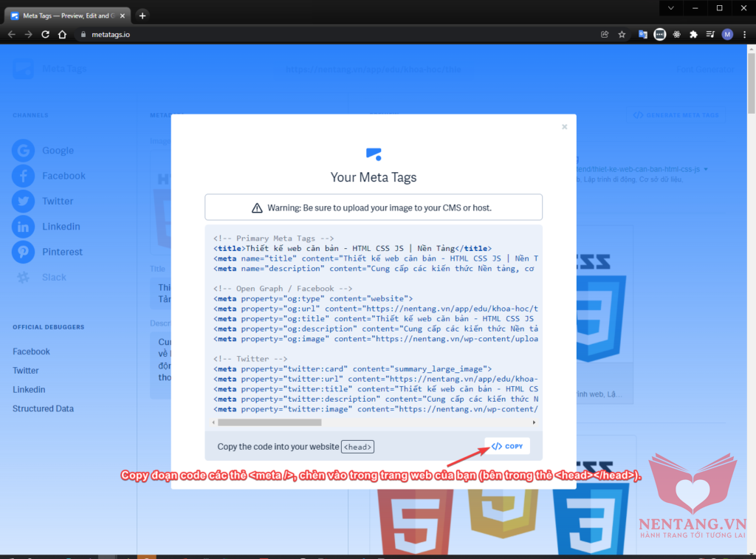The image size is (756, 559).
Task: Go back to the previous page
Action: click(11, 34)
